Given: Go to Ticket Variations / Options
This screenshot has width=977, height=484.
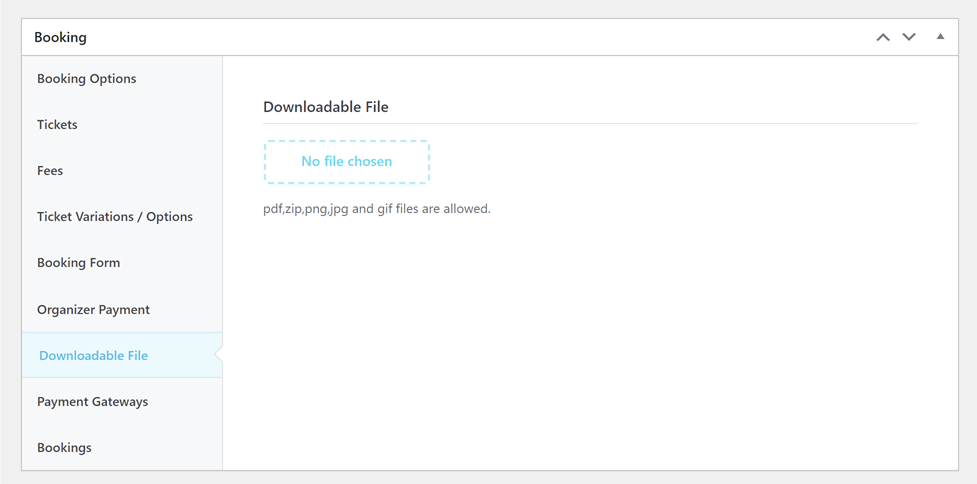Looking at the screenshot, I should pyautogui.click(x=115, y=217).
